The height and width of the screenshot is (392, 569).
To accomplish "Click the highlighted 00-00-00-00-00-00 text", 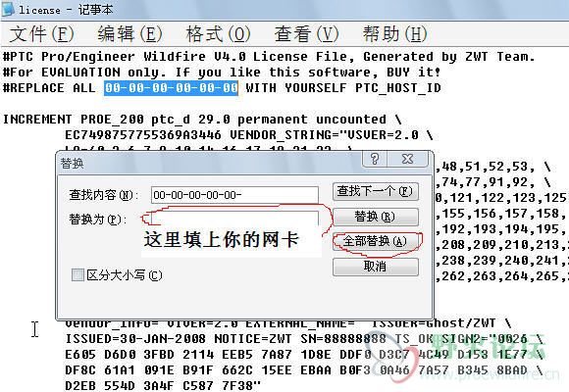I will coord(172,88).
